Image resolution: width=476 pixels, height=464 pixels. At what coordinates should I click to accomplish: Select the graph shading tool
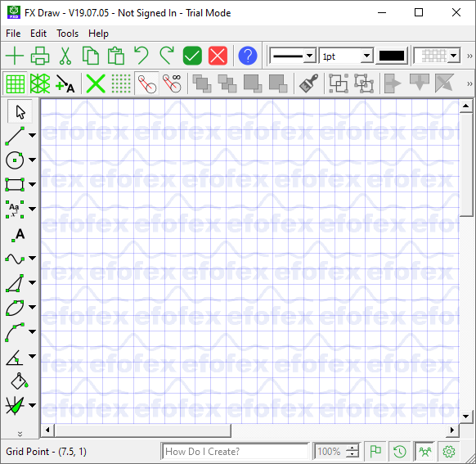[x=15, y=406]
